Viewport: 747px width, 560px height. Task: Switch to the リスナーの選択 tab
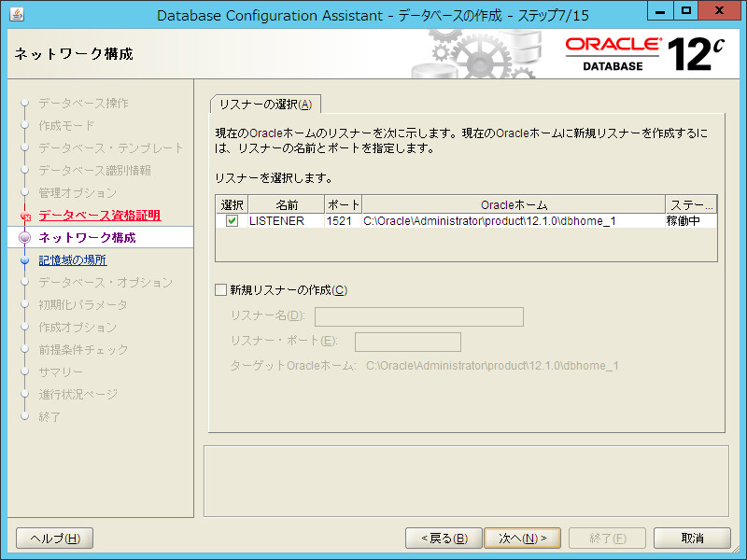265,105
